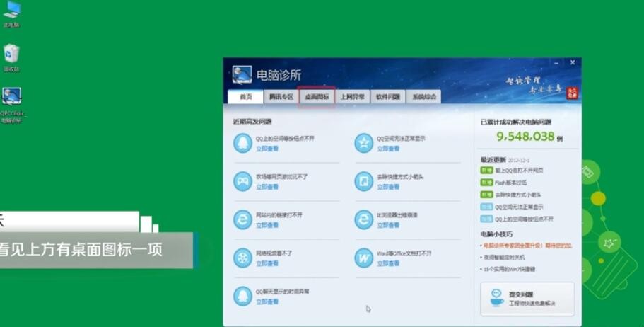Open the Recycle Bin desktop icon
The image size is (644, 327).
pos(11,57)
